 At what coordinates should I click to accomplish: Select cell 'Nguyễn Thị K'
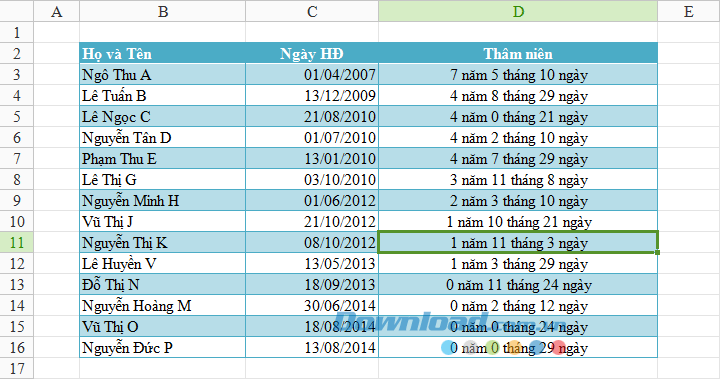163,243
